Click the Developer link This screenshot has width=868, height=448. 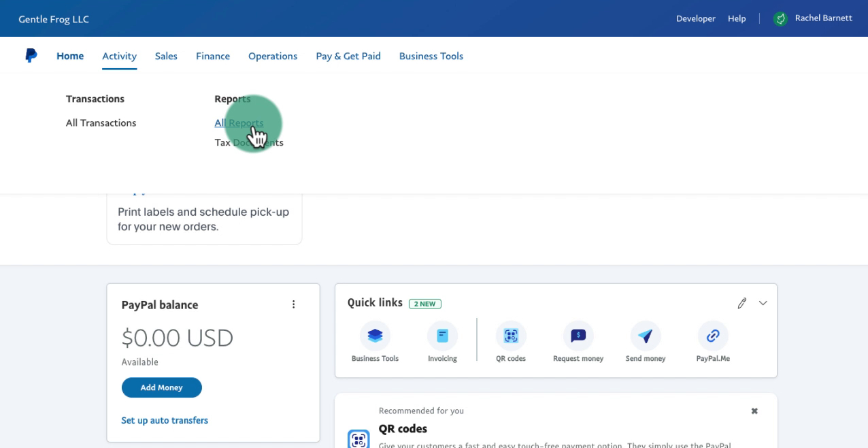pyautogui.click(x=696, y=18)
